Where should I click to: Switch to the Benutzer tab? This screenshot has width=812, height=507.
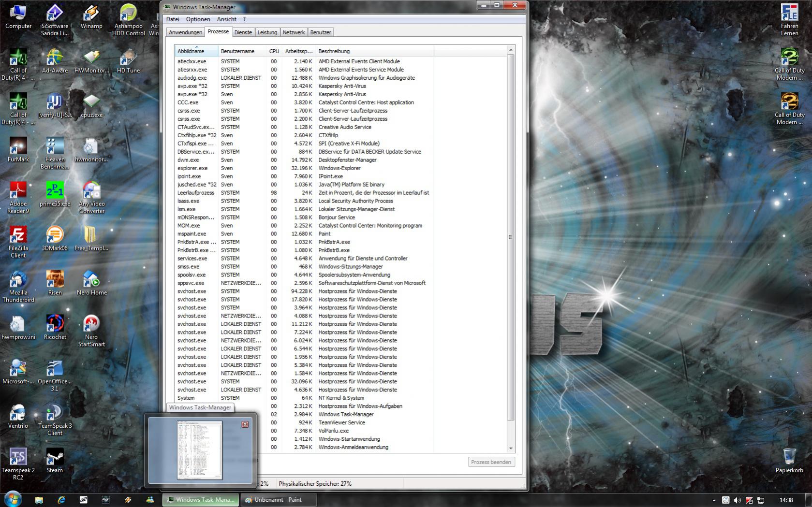click(321, 32)
